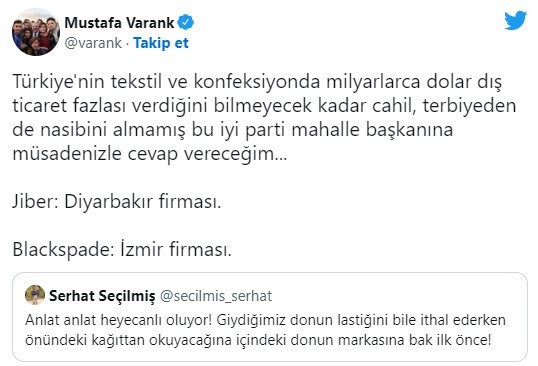Click the line starting 'de nasibini almamış'
This screenshot has height=366, width=538.
tap(233, 130)
